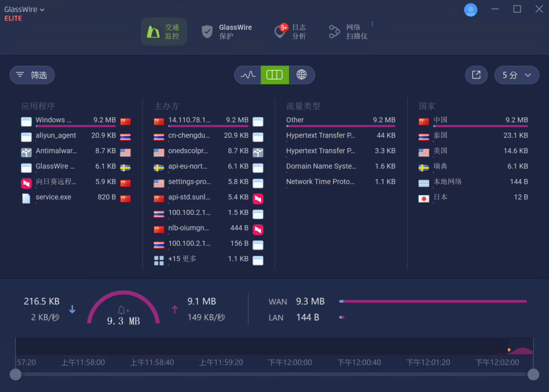Screen dimensions: 549x392
Task: Switch to the GlassWire 保护 tab
Action: coord(226,32)
